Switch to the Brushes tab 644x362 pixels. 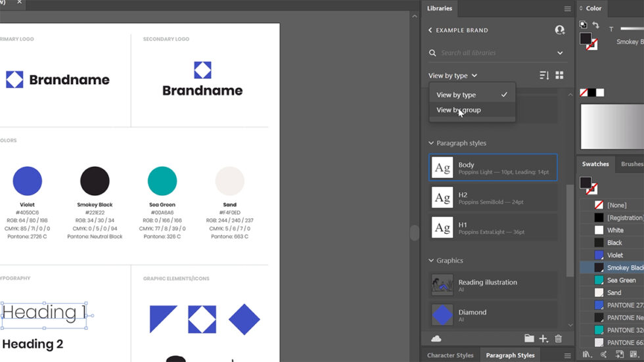click(x=632, y=164)
